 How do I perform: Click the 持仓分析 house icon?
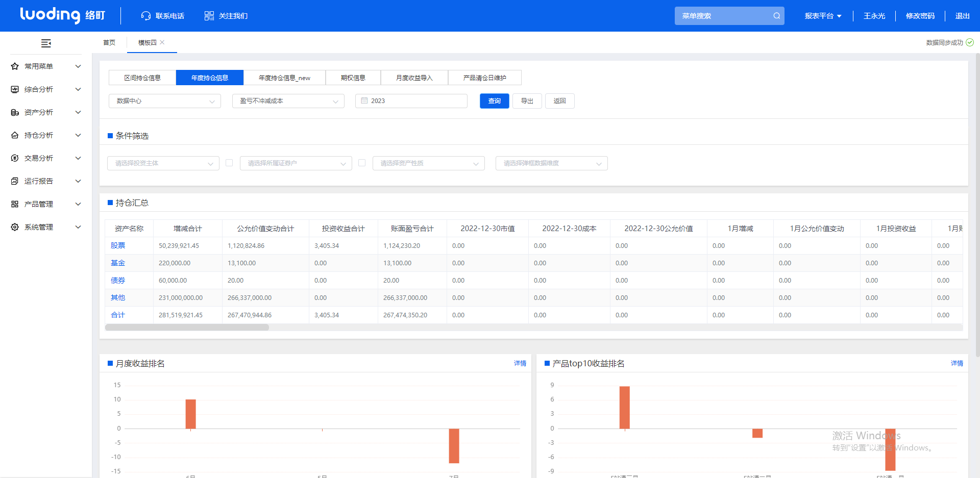(x=15, y=135)
